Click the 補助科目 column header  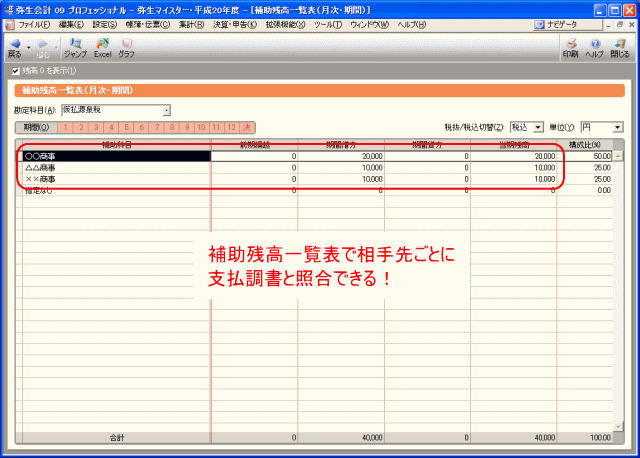coord(117,145)
